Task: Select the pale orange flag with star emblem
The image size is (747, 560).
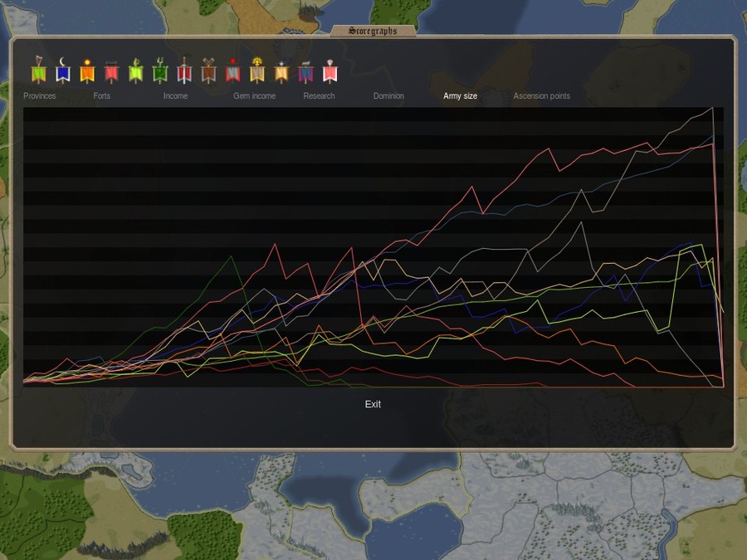Action: tap(281, 71)
